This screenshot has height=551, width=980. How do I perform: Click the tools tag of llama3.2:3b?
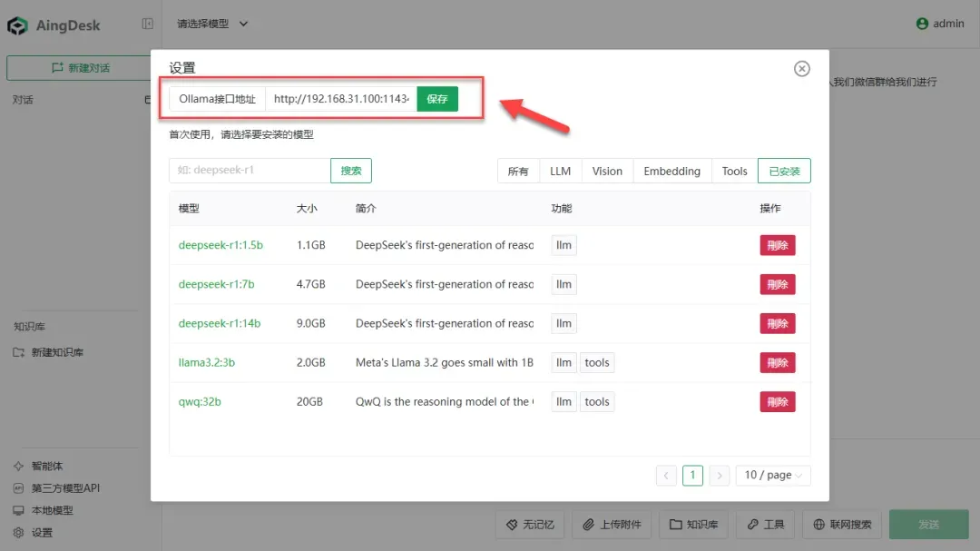pos(597,363)
